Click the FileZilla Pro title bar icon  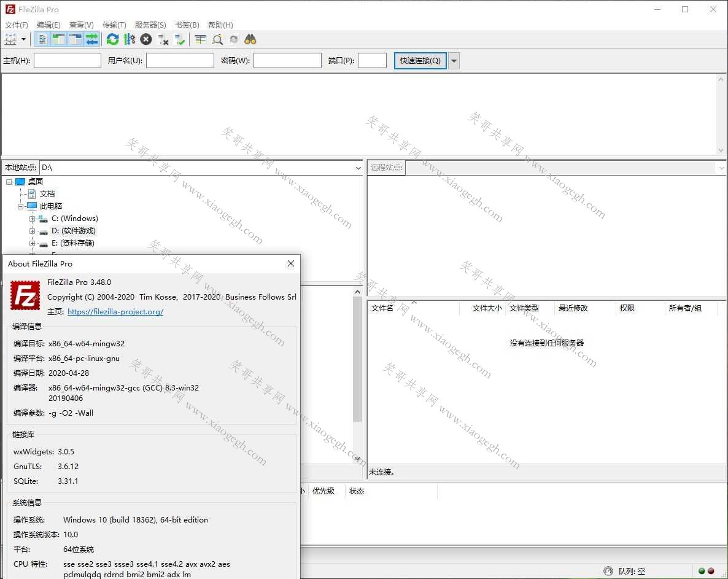click(10, 9)
